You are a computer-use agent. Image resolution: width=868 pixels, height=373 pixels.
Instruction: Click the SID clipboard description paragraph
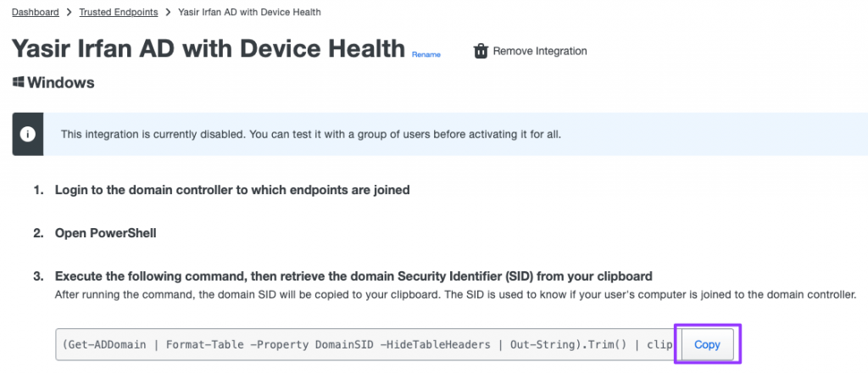click(x=455, y=295)
